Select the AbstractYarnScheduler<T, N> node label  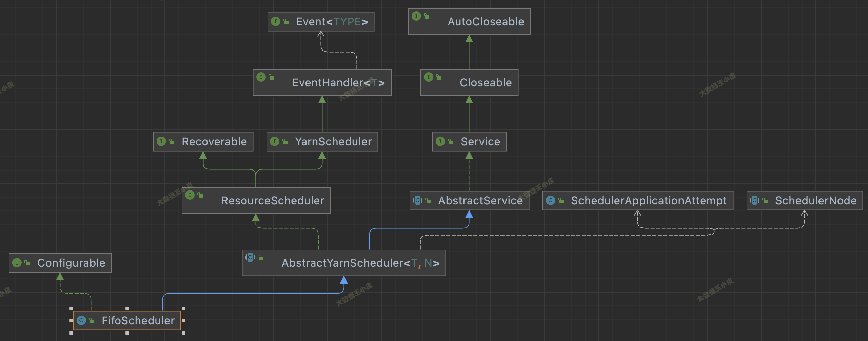[360, 263]
